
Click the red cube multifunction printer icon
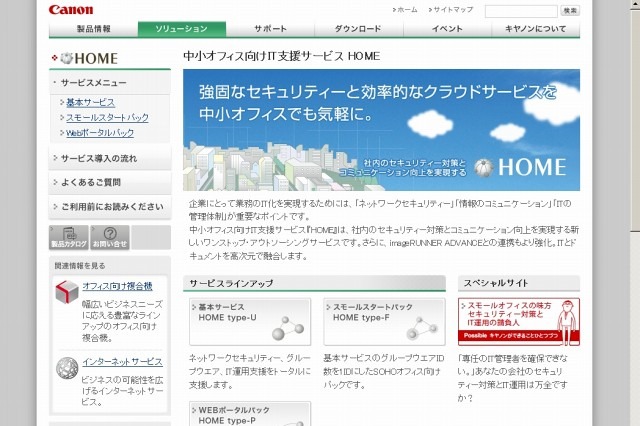(x=67, y=291)
